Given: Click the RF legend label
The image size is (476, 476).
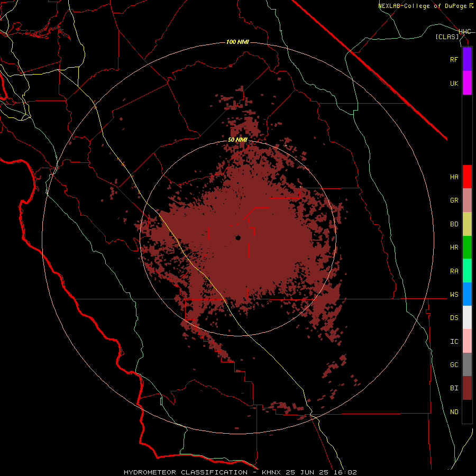Looking at the screenshot, I should point(454,59).
